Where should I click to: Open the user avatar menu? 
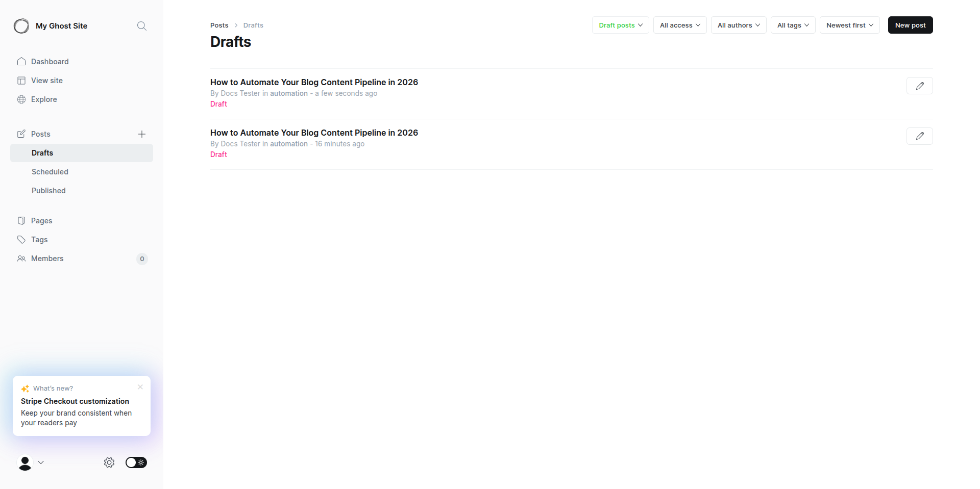(31, 462)
